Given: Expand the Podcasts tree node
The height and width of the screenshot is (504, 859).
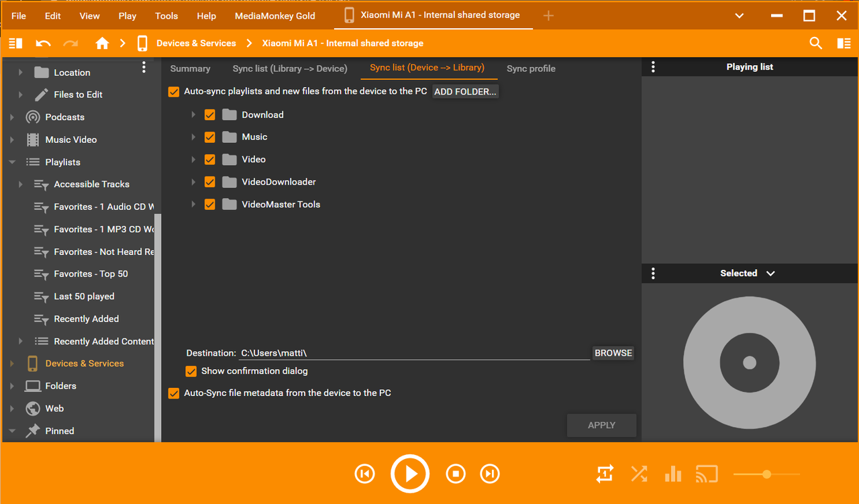Looking at the screenshot, I should point(12,117).
